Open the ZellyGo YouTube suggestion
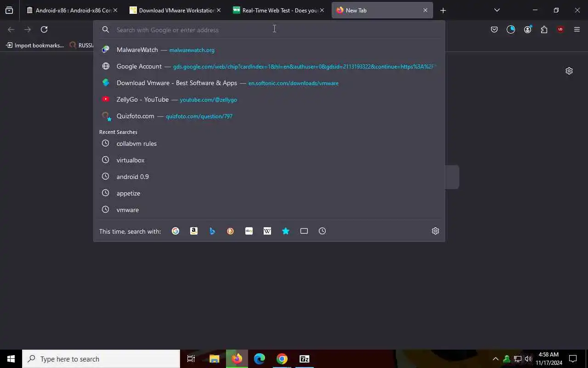The image size is (588, 368). click(x=269, y=99)
